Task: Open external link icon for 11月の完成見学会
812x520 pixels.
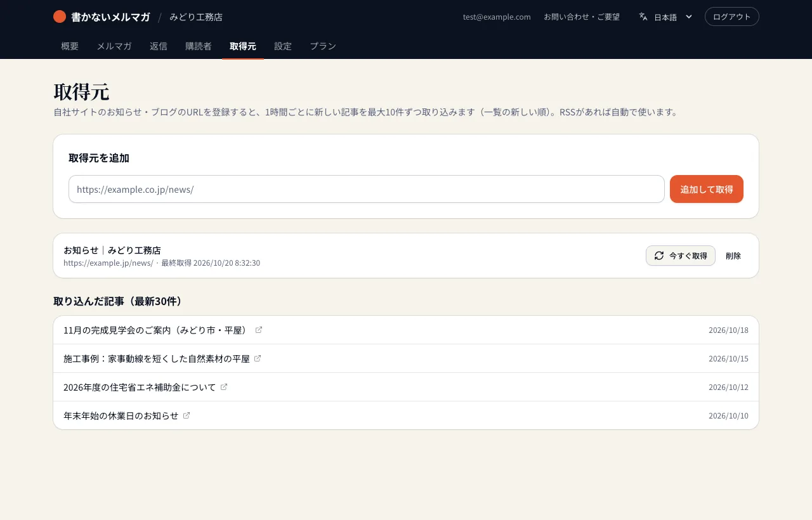Action: (259, 330)
